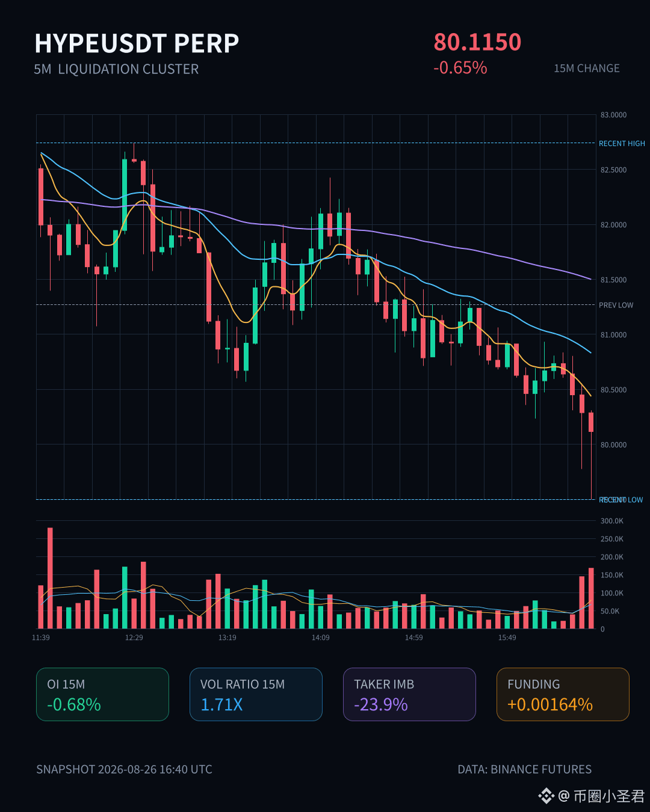Click the DATA: BINANCE FUTURES text
Image resolution: width=650 pixels, height=812 pixels.
click(525, 769)
